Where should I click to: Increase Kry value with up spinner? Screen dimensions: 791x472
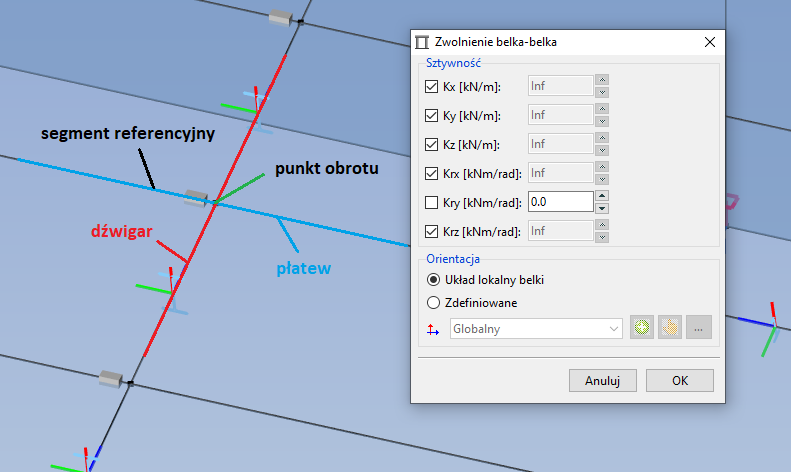(602, 196)
